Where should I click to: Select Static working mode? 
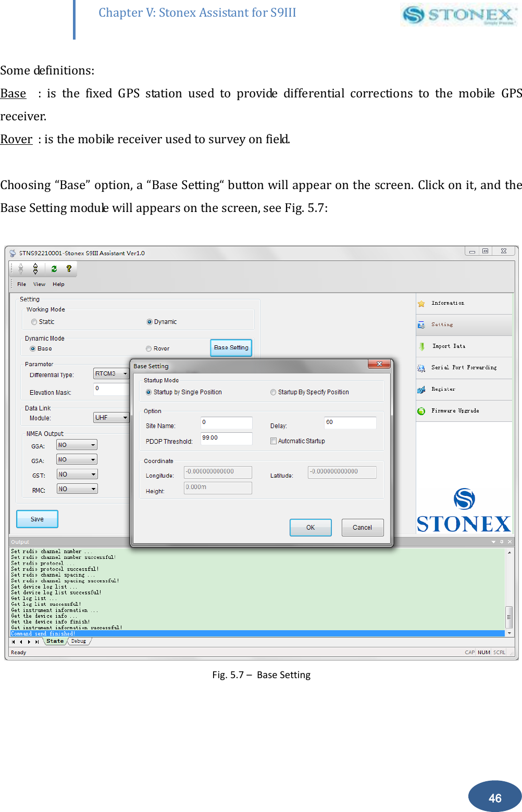43,322
